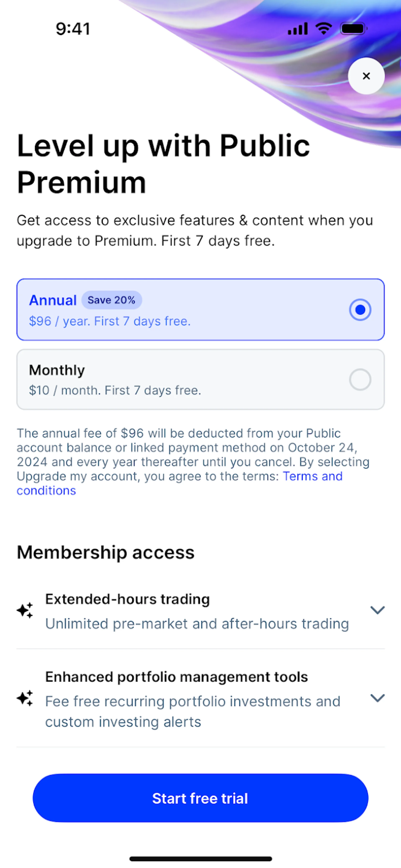This screenshot has width=401, height=868.
Task: Start the free trial
Action: (x=200, y=798)
